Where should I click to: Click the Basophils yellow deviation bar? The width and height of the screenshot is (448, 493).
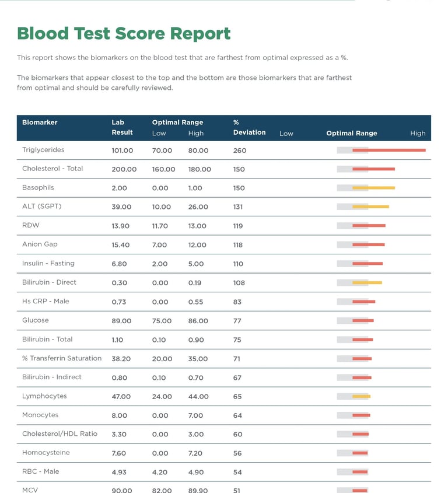373,188
